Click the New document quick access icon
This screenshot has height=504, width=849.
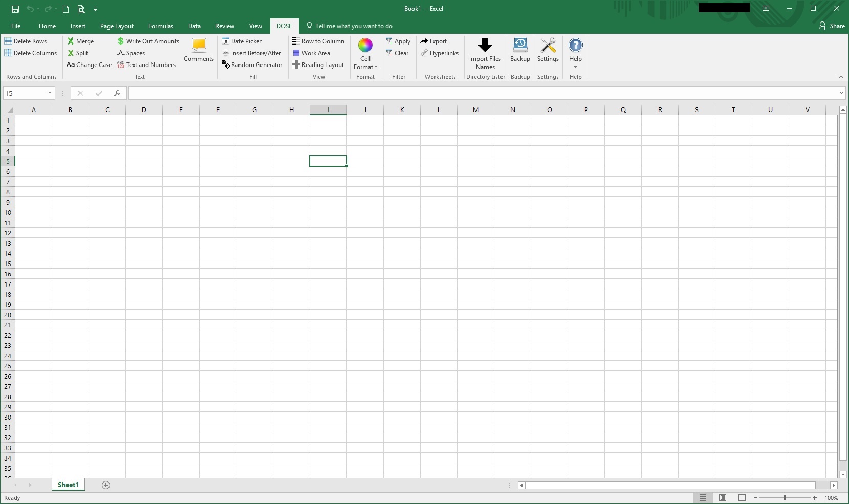tap(66, 9)
